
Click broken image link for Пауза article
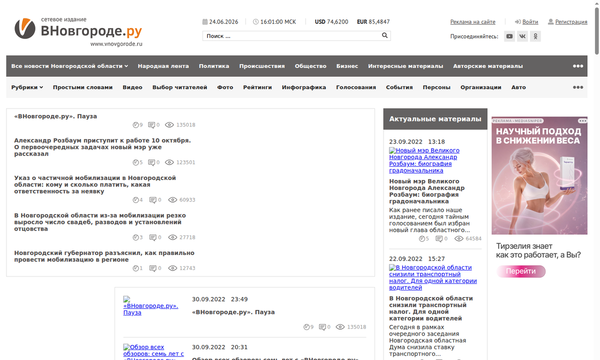(x=151, y=306)
